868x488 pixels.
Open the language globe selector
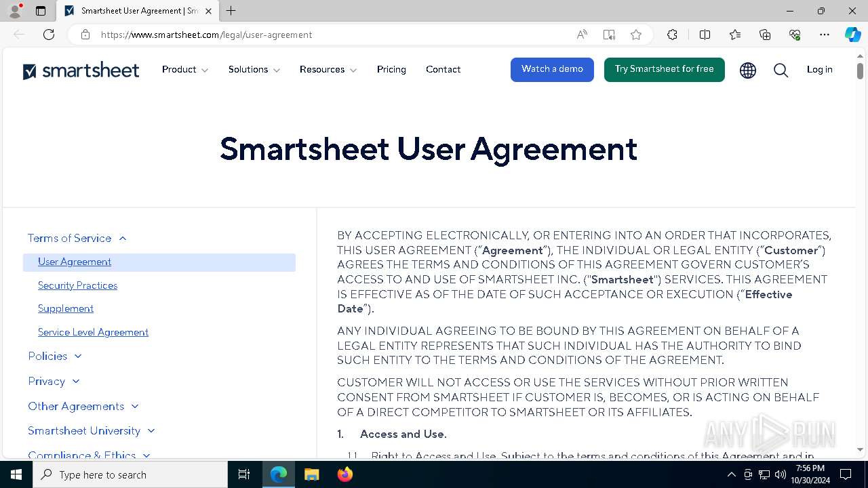point(748,70)
